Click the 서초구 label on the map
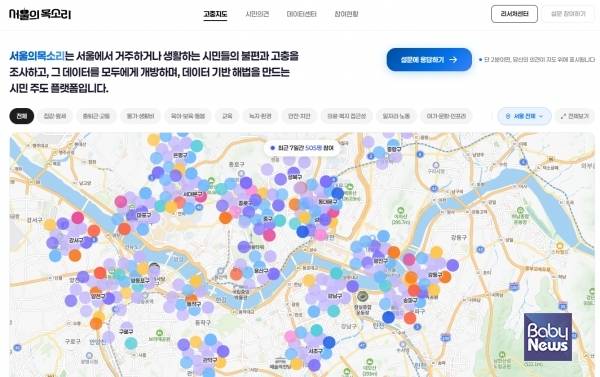Screen dimensions: 600x377 [315, 351]
